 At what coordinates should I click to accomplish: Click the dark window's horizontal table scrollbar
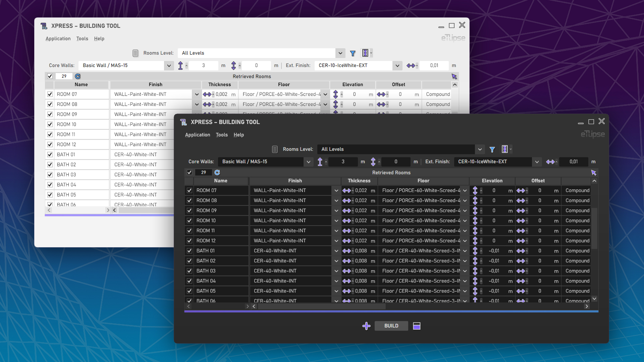point(322,306)
